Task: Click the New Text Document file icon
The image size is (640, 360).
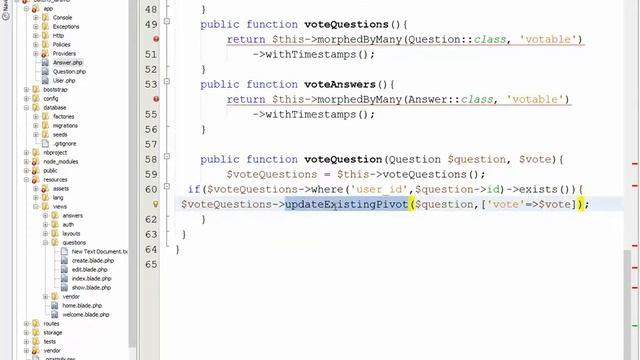Action: coord(64,251)
